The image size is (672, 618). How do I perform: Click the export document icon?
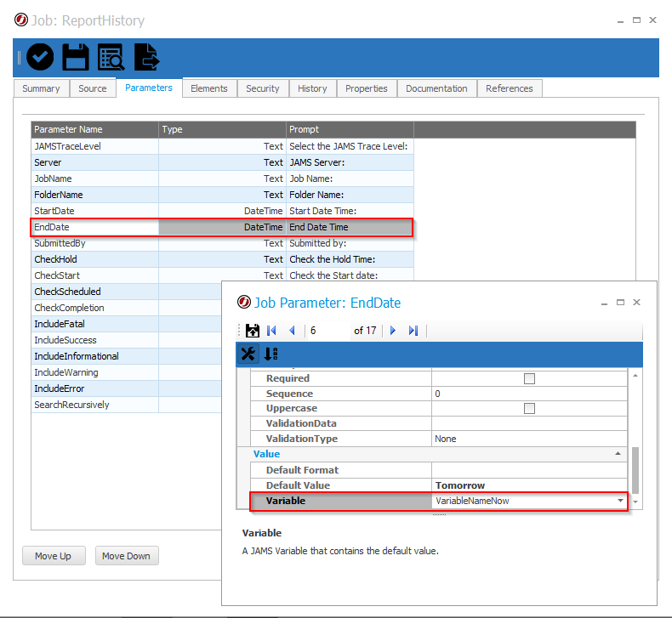[x=146, y=57]
